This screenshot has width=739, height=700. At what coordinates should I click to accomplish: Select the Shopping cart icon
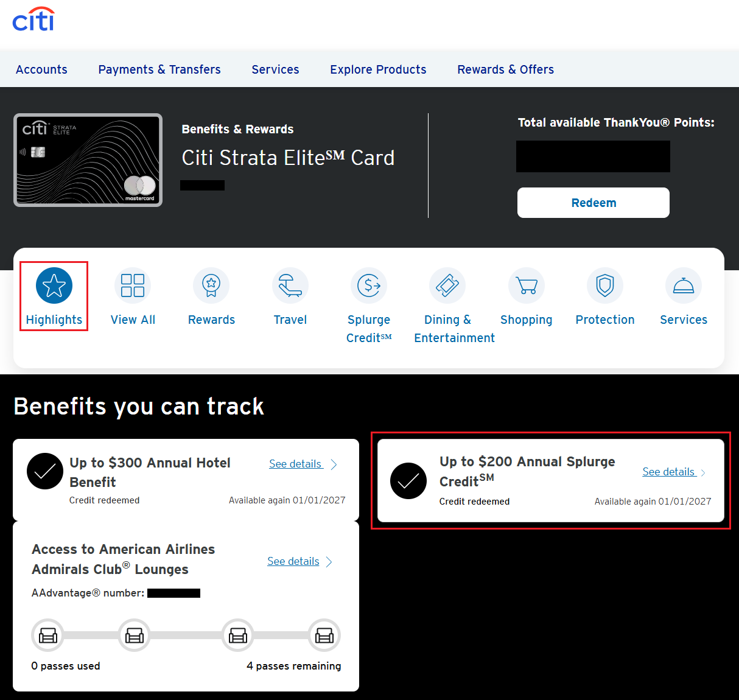[x=526, y=285]
